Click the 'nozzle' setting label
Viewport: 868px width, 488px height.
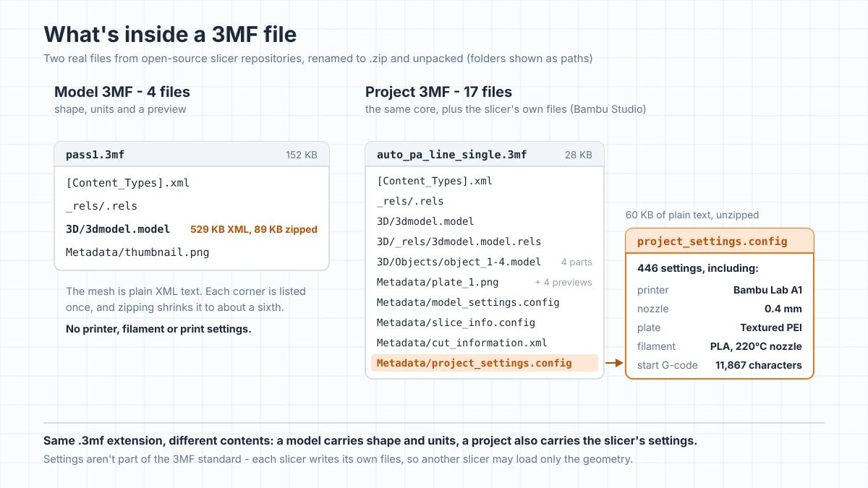click(653, 309)
